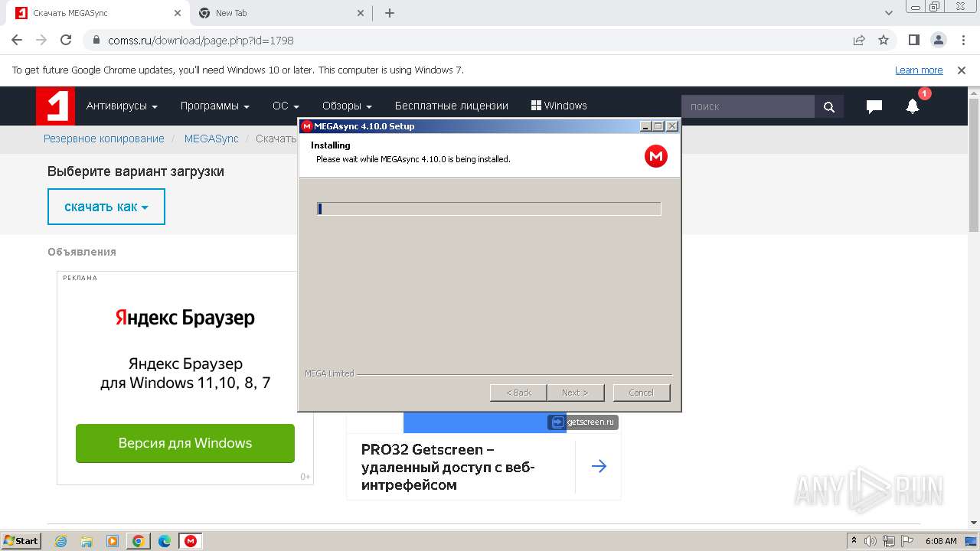980x551 pixels.
Task: Click the getscreen.ru ad label
Action: [x=583, y=422]
